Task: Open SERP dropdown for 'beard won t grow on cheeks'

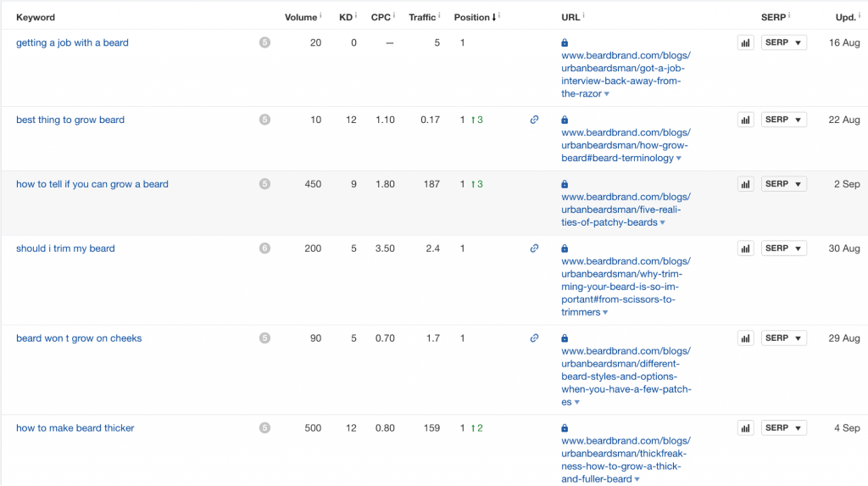Action: click(783, 338)
